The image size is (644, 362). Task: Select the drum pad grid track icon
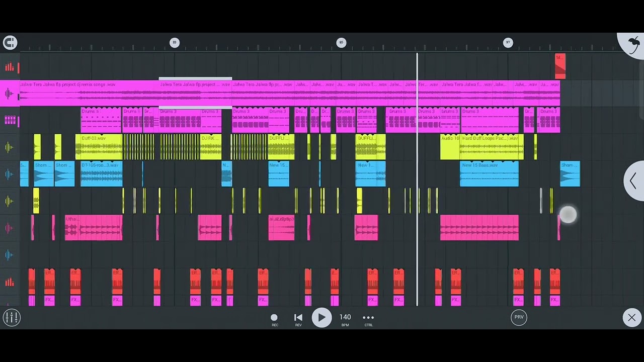9,120
